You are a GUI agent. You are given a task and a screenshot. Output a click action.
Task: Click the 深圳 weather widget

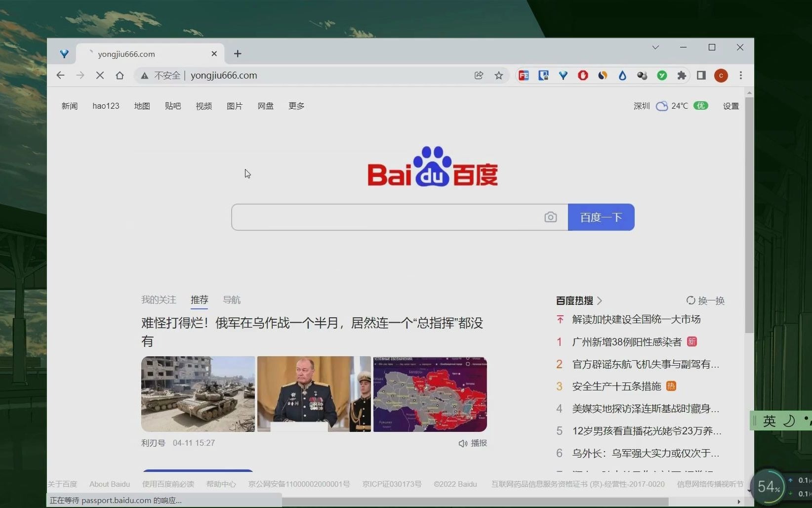coord(671,106)
